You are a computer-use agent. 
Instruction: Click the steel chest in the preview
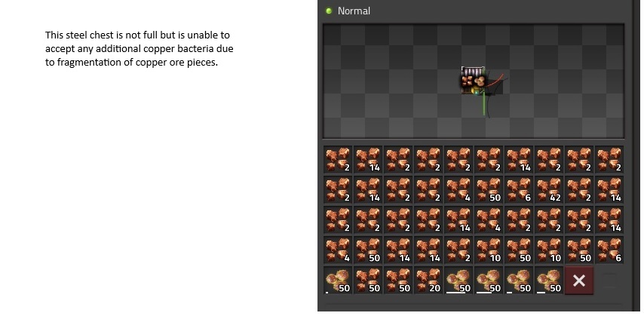[473, 81]
